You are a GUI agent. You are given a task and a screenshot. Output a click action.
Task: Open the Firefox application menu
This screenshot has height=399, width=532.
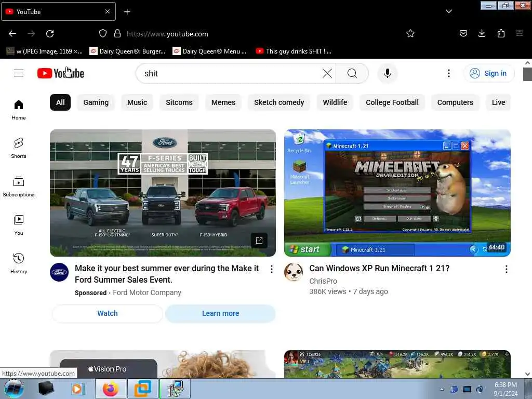click(520, 33)
